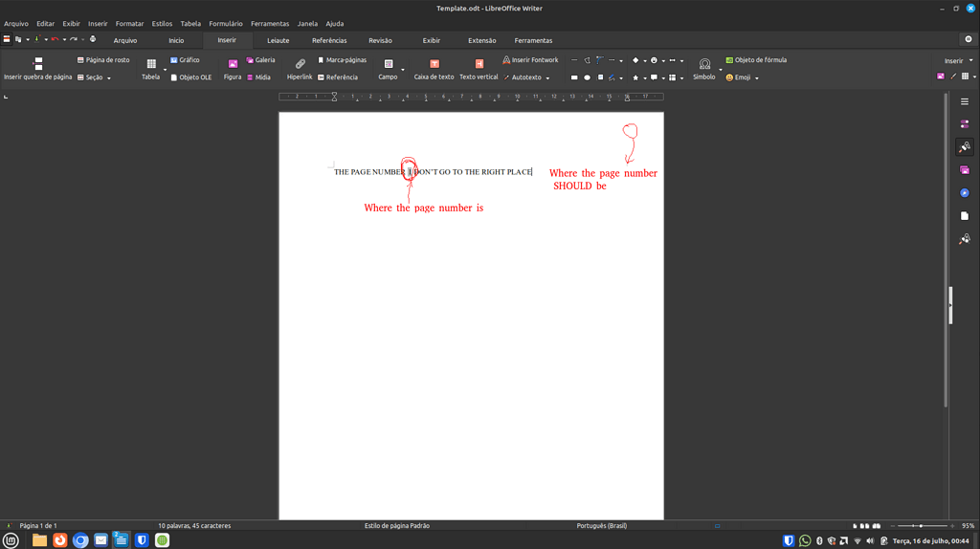Open the Autotexto dropdown arrow
The height and width of the screenshot is (549, 980).
pyautogui.click(x=547, y=78)
